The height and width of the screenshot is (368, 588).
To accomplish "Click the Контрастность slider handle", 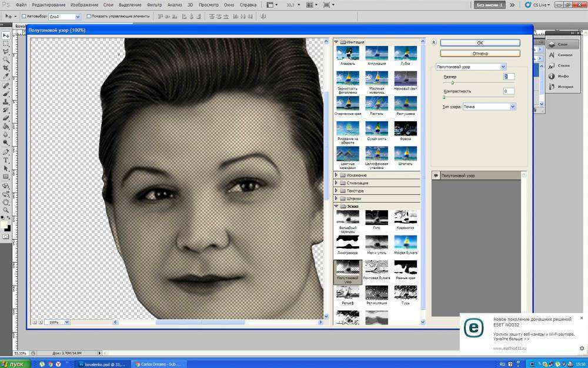I will pyautogui.click(x=444, y=97).
